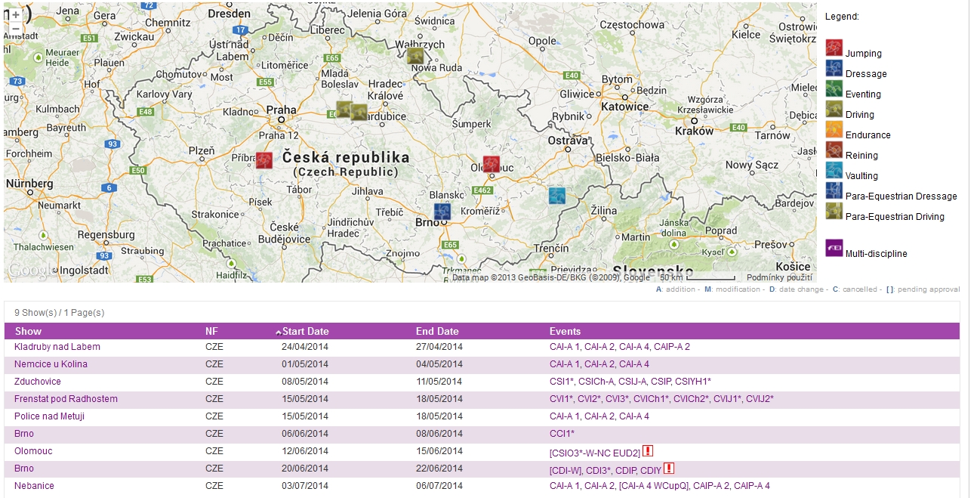This screenshot has width=980, height=498.
Task: Click the Driving marker near Wałbrzych
Action: pos(414,56)
